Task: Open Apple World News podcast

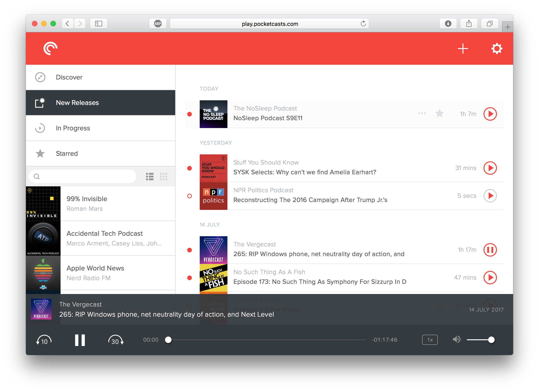Action: 101,273
